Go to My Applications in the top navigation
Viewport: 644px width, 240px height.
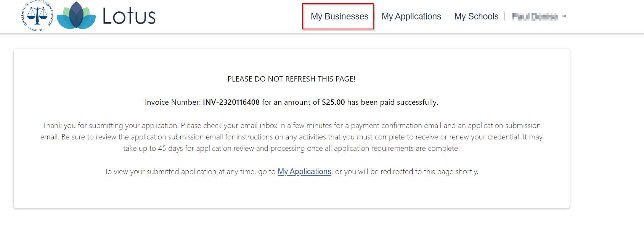pyautogui.click(x=411, y=16)
